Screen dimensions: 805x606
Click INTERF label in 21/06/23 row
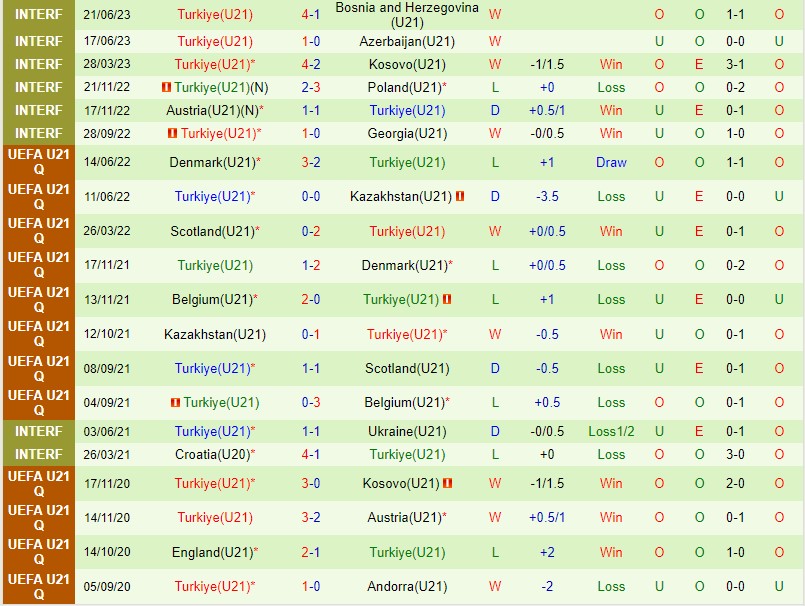point(39,14)
